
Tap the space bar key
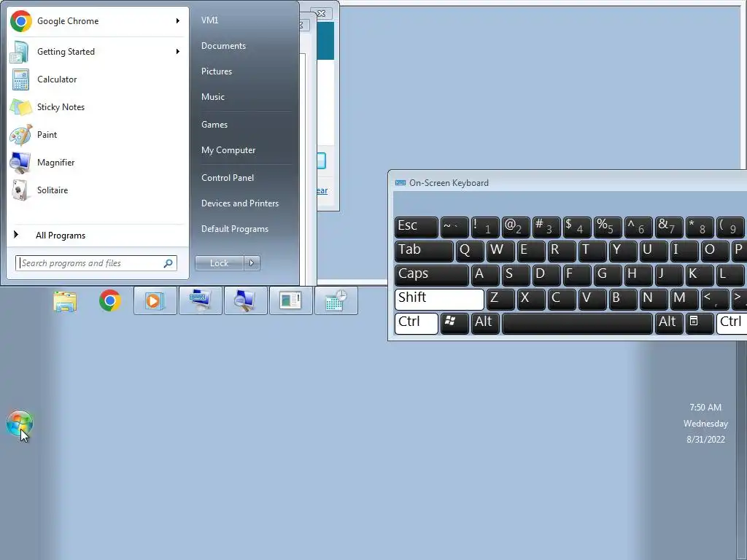pos(578,323)
